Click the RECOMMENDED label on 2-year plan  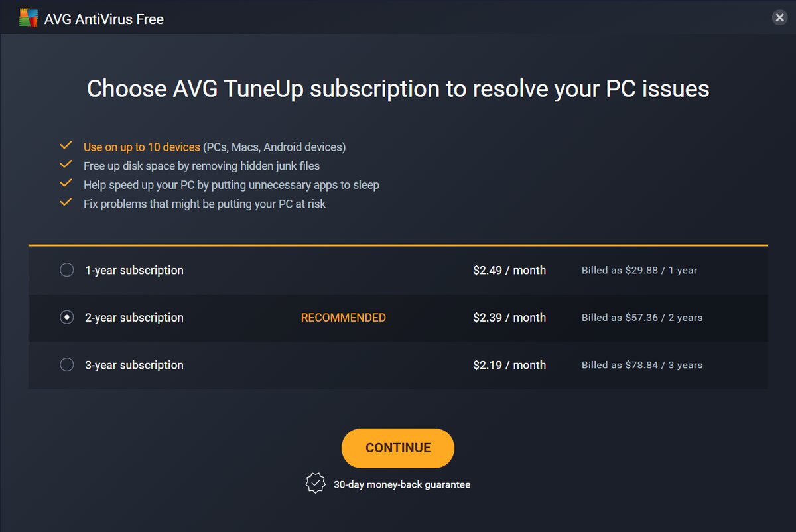click(344, 318)
